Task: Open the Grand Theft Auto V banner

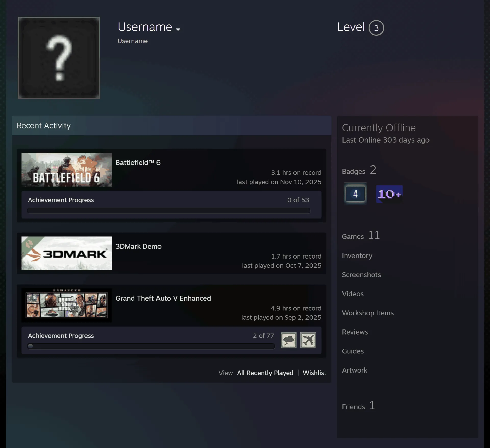Action: (67, 305)
